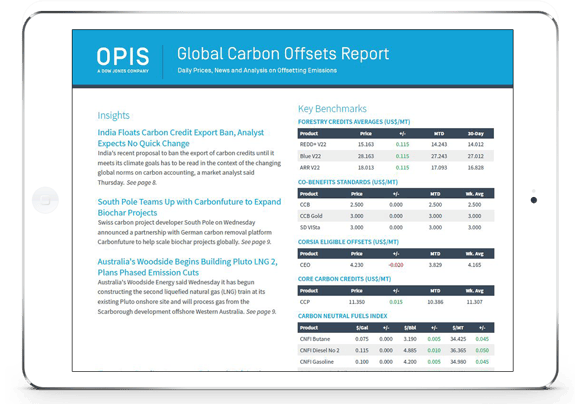Click CEO Wk. Avg value 4.165
Screen dimensions: 575x404
pos(475,265)
